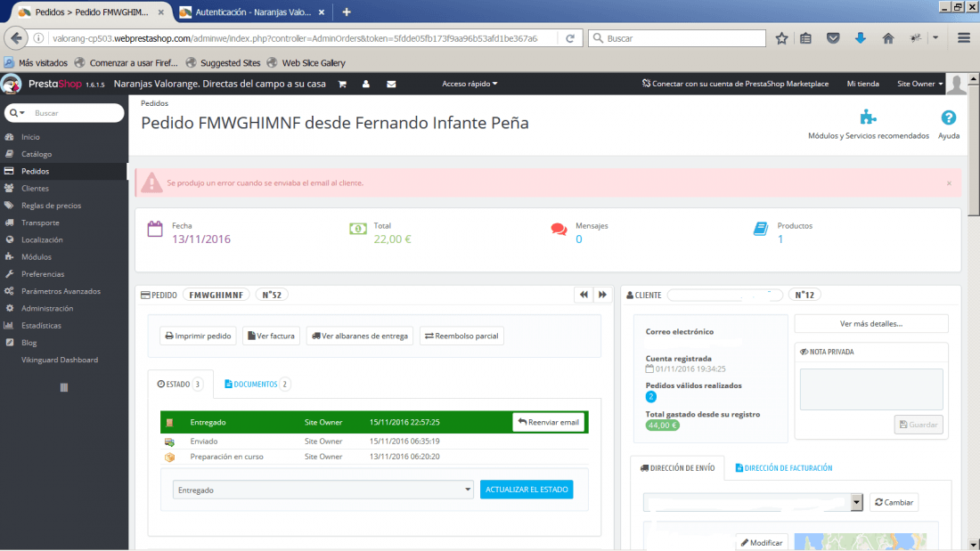The width and height of the screenshot is (980, 551).
Task: Click the Modificar address button
Action: click(x=761, y=543)
